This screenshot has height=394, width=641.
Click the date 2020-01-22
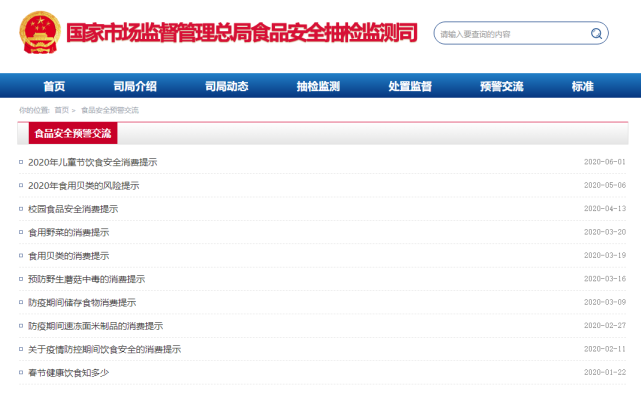coord(605,372)
